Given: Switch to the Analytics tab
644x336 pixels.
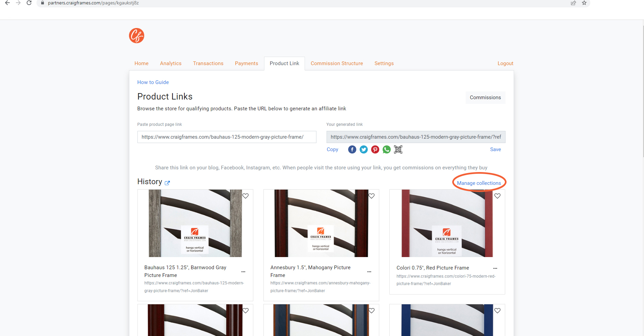Looking at the screenshot, I should point(171,63).
